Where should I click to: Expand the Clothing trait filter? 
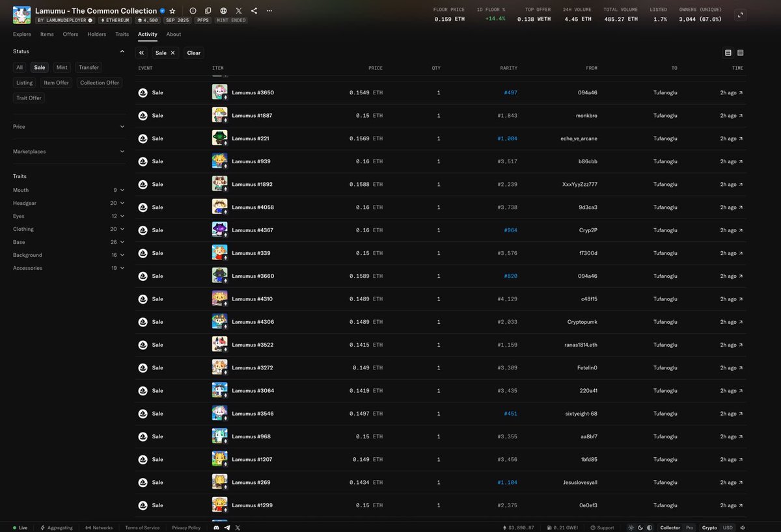(x=69, y=229)
